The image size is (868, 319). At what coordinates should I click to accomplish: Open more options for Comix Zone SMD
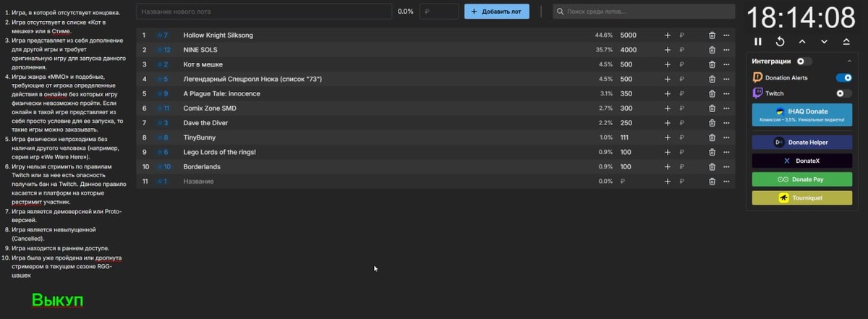(x=726, y=109)
